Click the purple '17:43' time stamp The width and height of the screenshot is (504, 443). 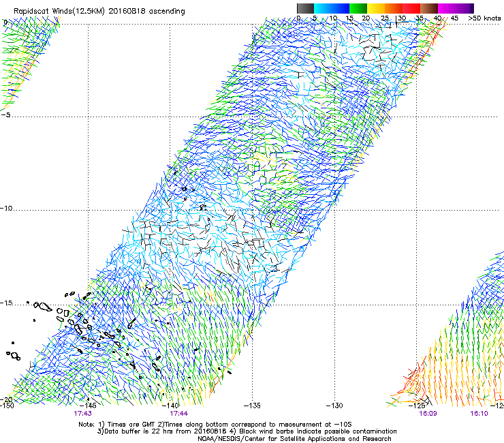[x=82, y=414]
